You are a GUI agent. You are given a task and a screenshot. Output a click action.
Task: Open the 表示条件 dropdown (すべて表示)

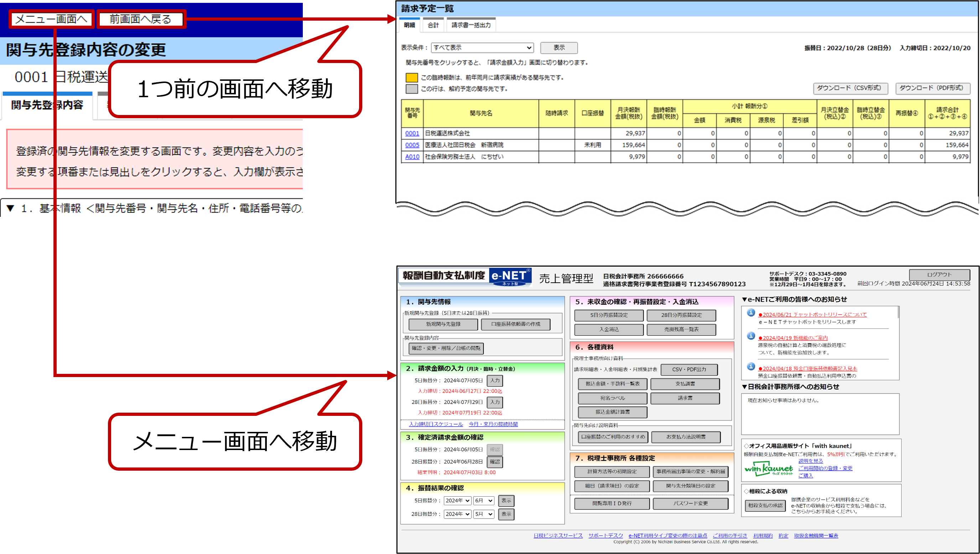[482, 48]
